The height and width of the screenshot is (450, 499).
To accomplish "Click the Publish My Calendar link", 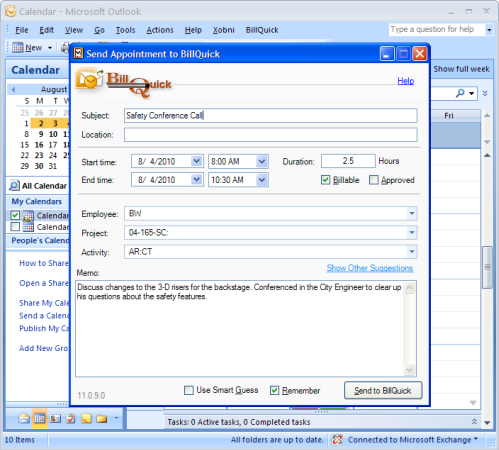I will click(44, 328).
